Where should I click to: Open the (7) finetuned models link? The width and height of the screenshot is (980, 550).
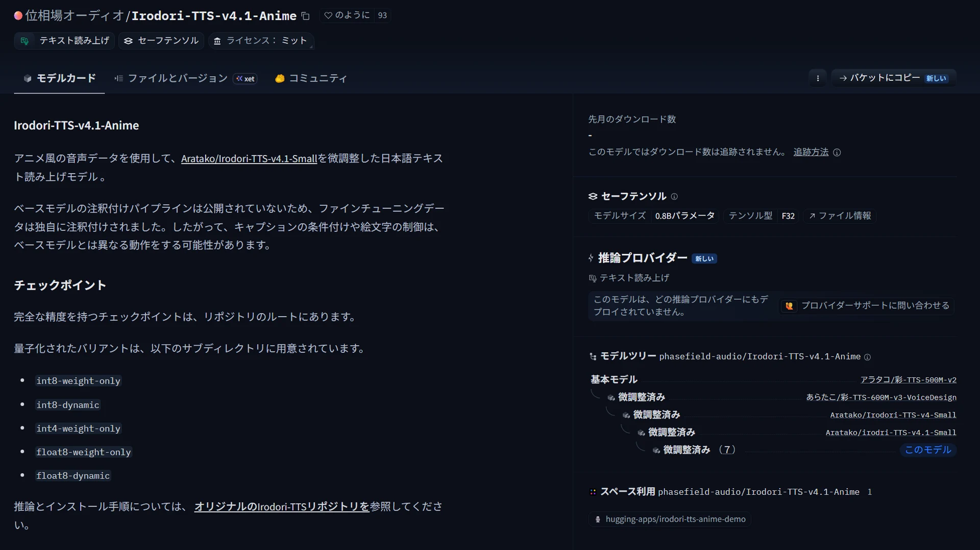pyautogui.click(x=727, y=450)
